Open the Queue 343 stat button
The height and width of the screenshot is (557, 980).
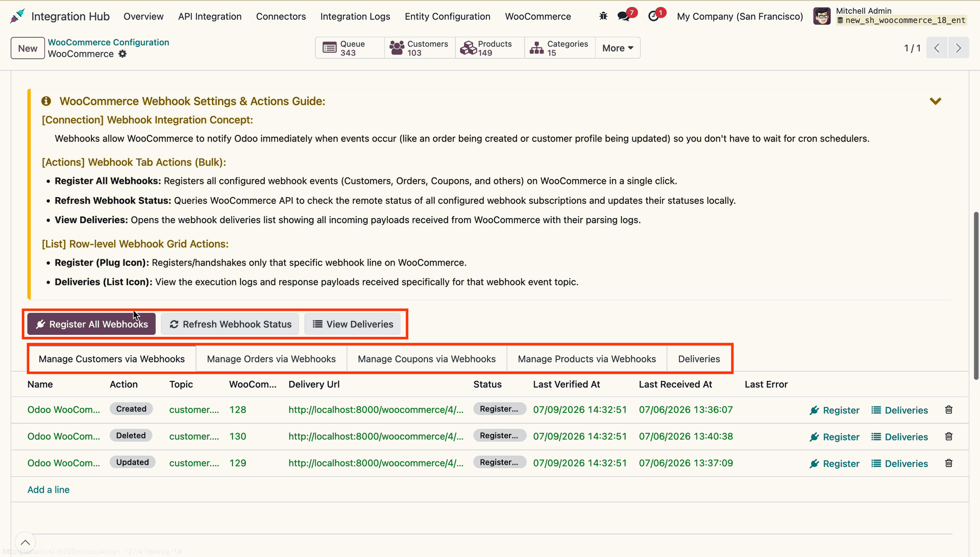pos(350,48)
